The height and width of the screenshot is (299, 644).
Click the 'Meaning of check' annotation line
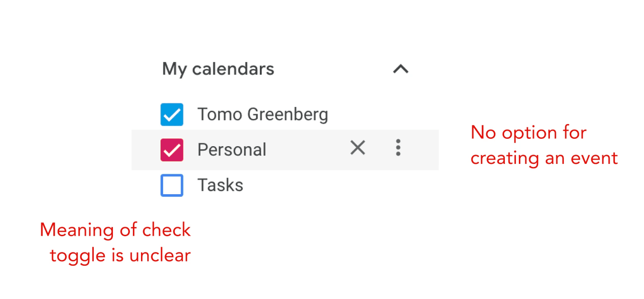115,230
